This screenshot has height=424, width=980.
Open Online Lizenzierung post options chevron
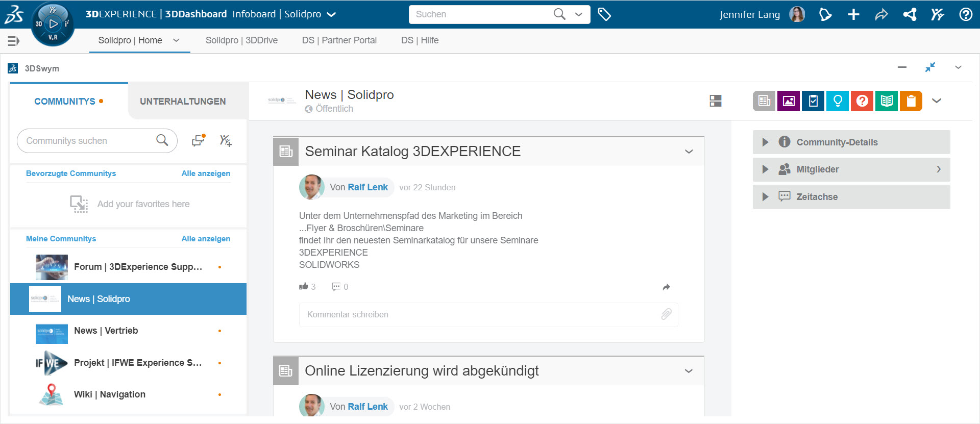[x=689, y=371]
